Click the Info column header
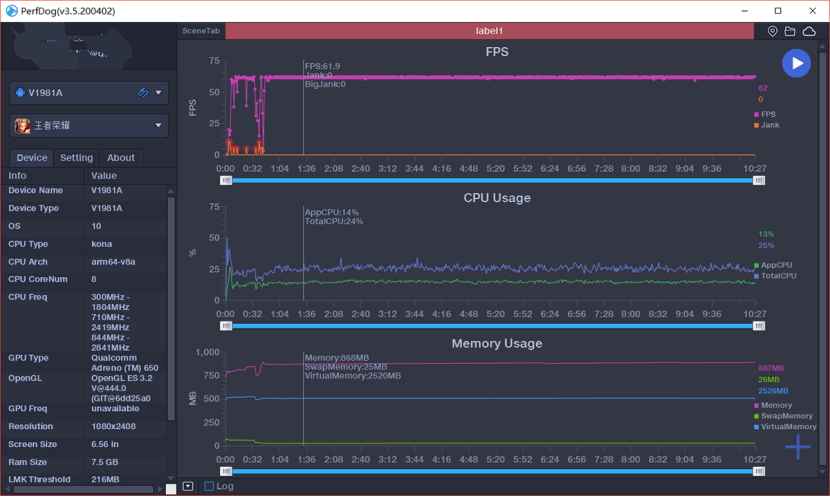 tap(17, 176)
